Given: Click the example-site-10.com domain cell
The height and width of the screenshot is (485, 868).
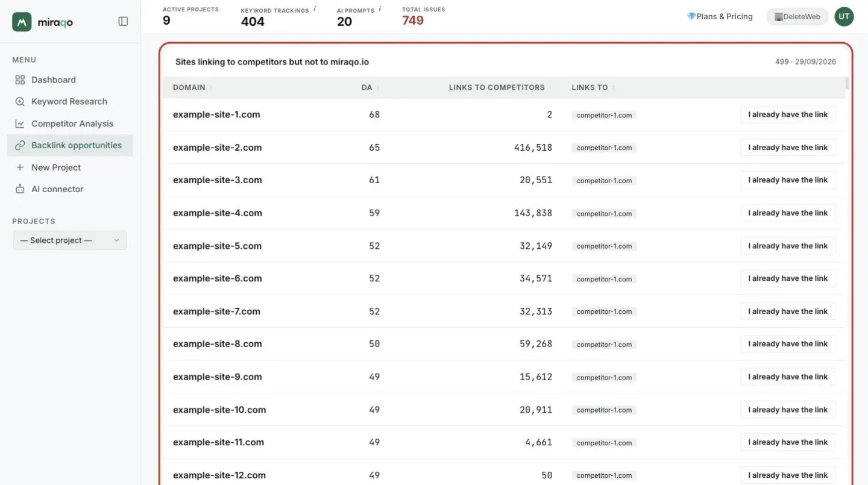Looking at the screenshot, I should tap(219, 410).
